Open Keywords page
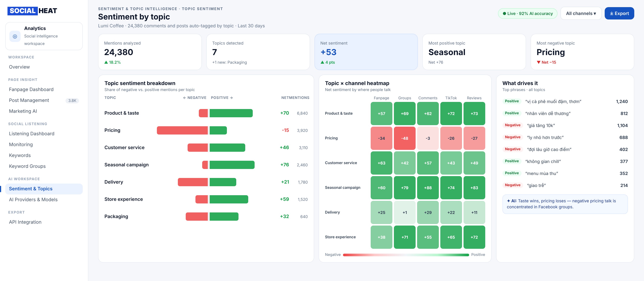The width and height of the screenshot is (644, 281). click(44, 155)
